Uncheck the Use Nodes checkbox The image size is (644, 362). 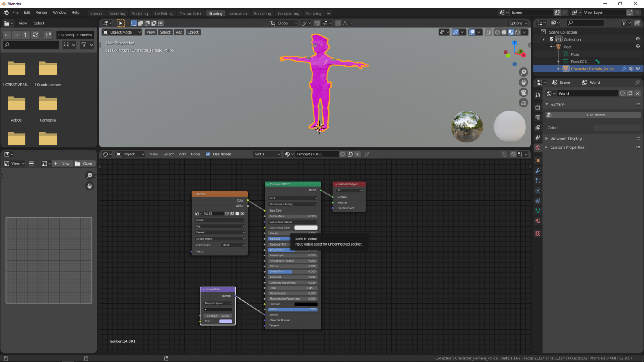208,154
